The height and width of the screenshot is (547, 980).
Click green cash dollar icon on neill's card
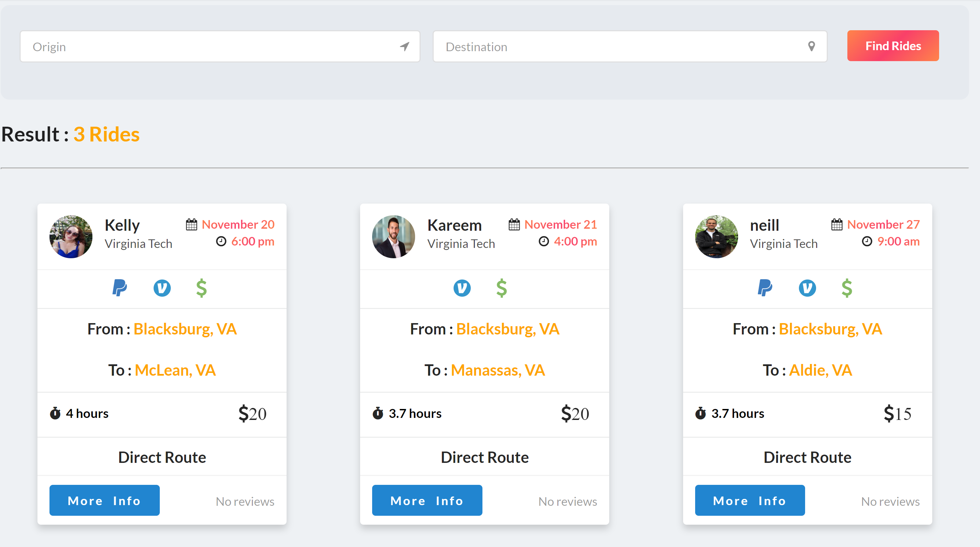click(846, 288)
